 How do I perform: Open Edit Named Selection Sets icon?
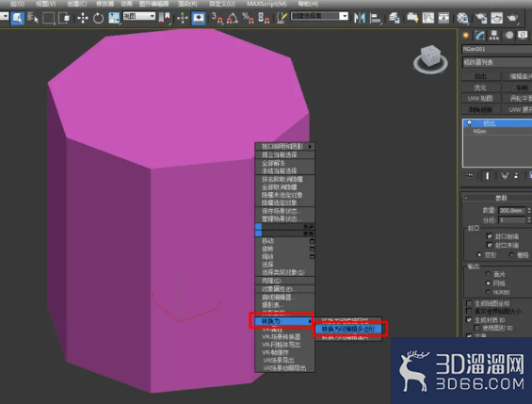click(x=282, y=18)
